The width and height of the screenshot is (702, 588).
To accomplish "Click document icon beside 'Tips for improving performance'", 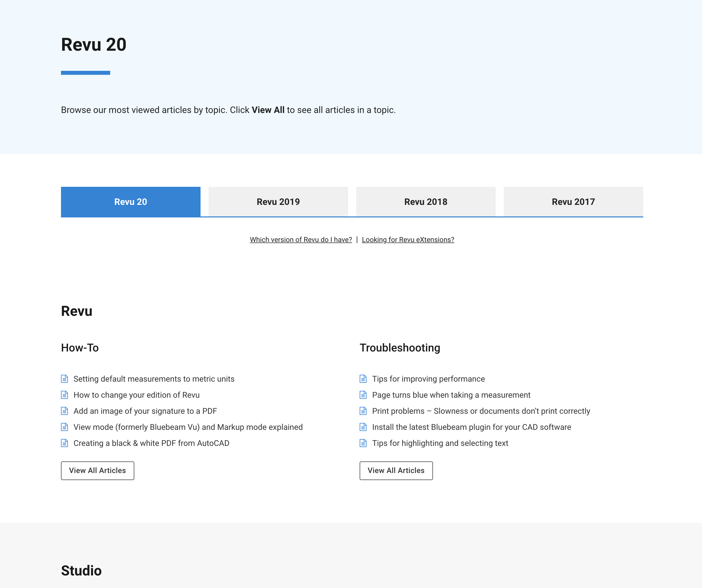I will click(x=363, y=379).
